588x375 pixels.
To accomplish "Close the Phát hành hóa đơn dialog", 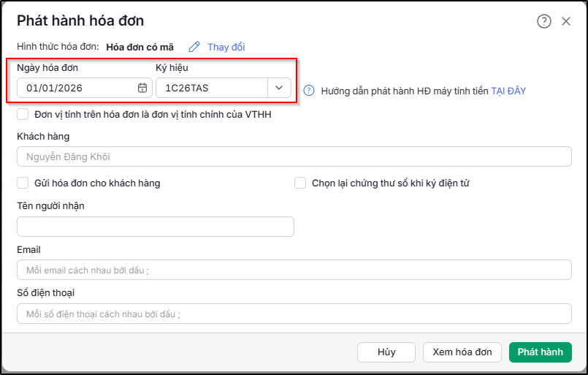I will [x=566, y=21].
